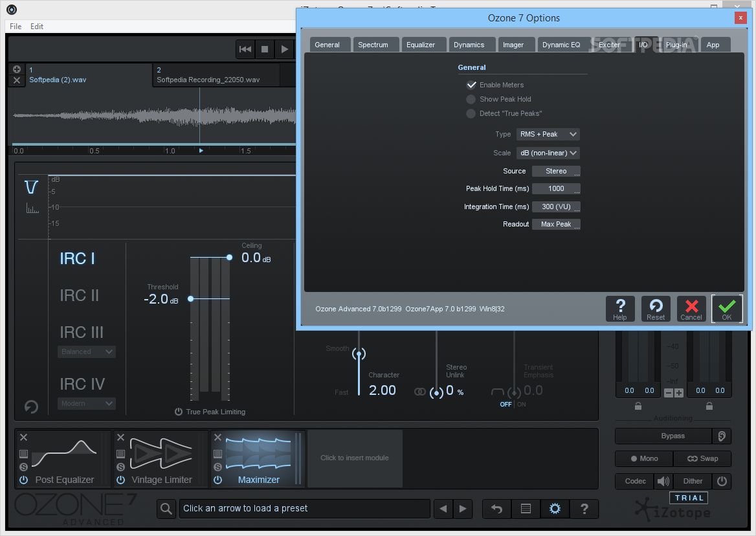Open the Edit menu

click(37, 27)
